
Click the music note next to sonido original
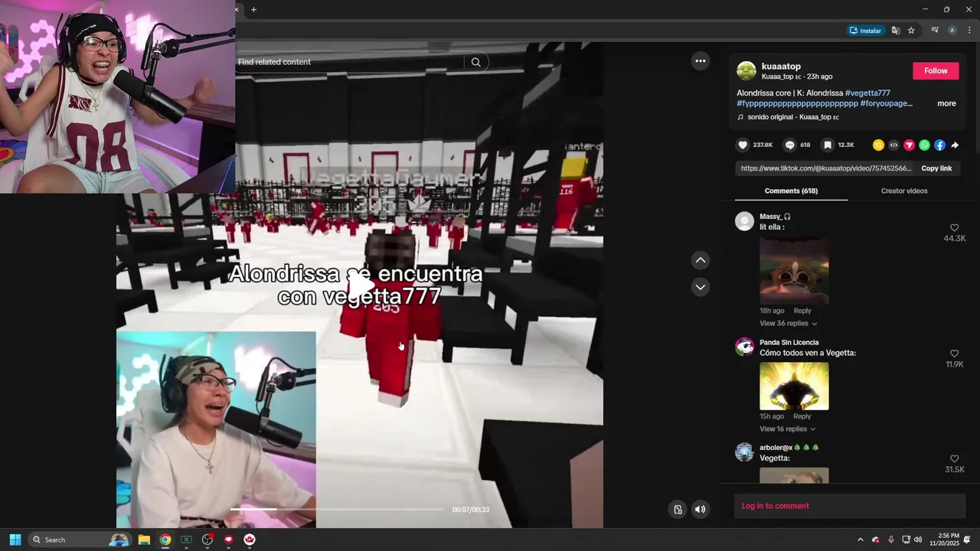click(x=740, y=117)
